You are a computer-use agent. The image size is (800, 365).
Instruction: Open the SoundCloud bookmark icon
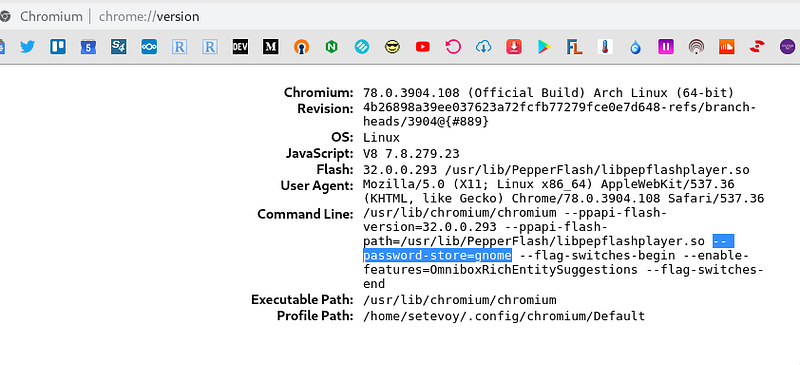(726, 47)
